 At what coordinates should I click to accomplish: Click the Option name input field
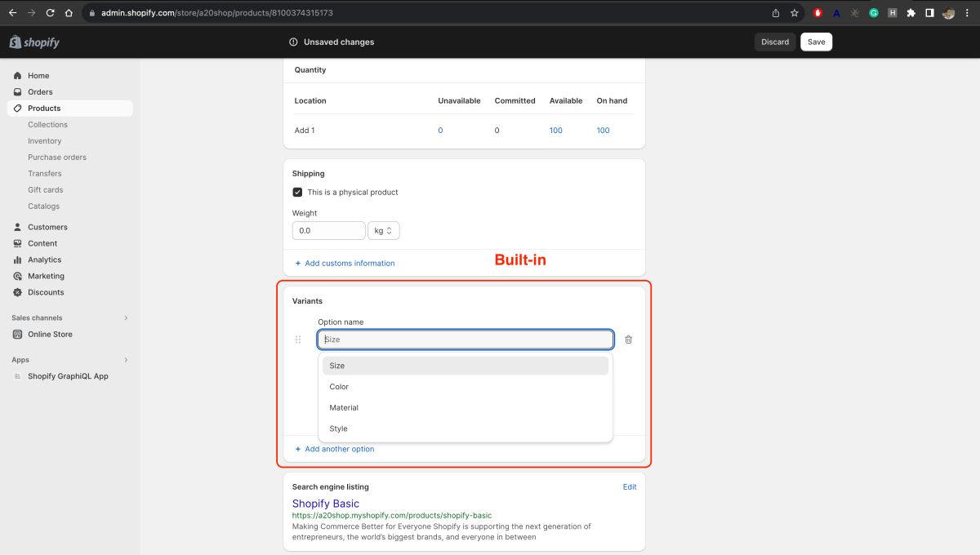coord(465,340)
